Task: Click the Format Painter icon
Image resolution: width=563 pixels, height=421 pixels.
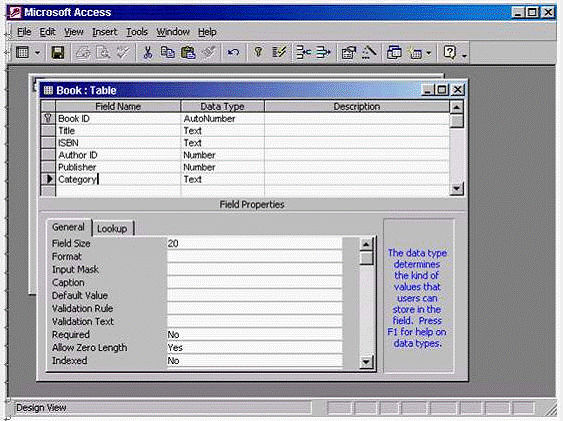Action: pos(208,53)
